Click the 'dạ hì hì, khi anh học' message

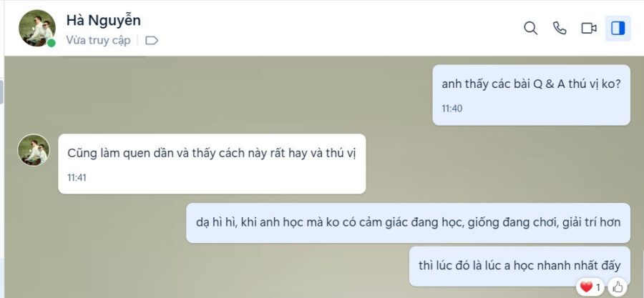[408, 223]
